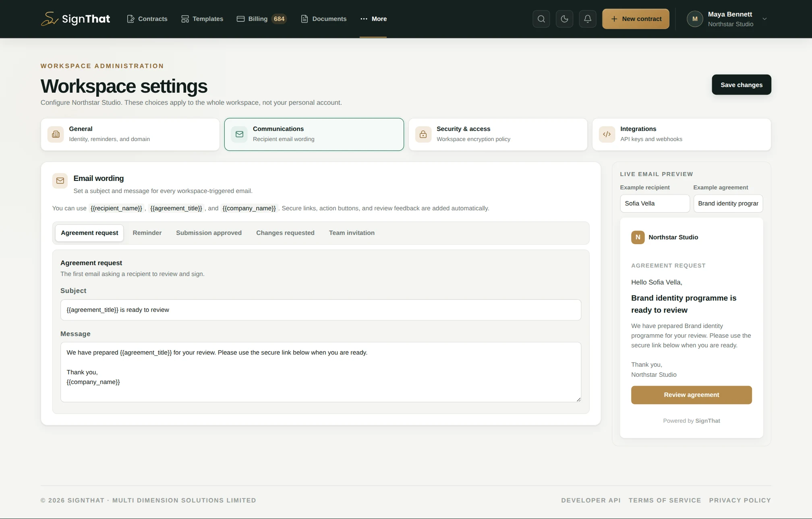Viewport: 812px width, 519px height.
Task: Switch to the Reminder tab
Action: click(x=147, y=233)
